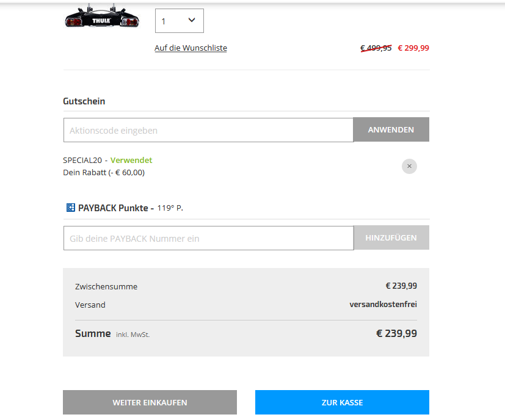Focus the Aktionscode eingeben field
The image size is (505, 420).
click(x=208, y=130)
